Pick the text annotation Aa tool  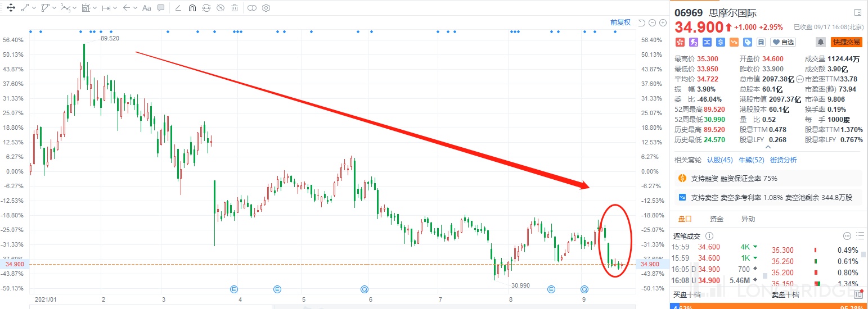(x=146, y=8)
